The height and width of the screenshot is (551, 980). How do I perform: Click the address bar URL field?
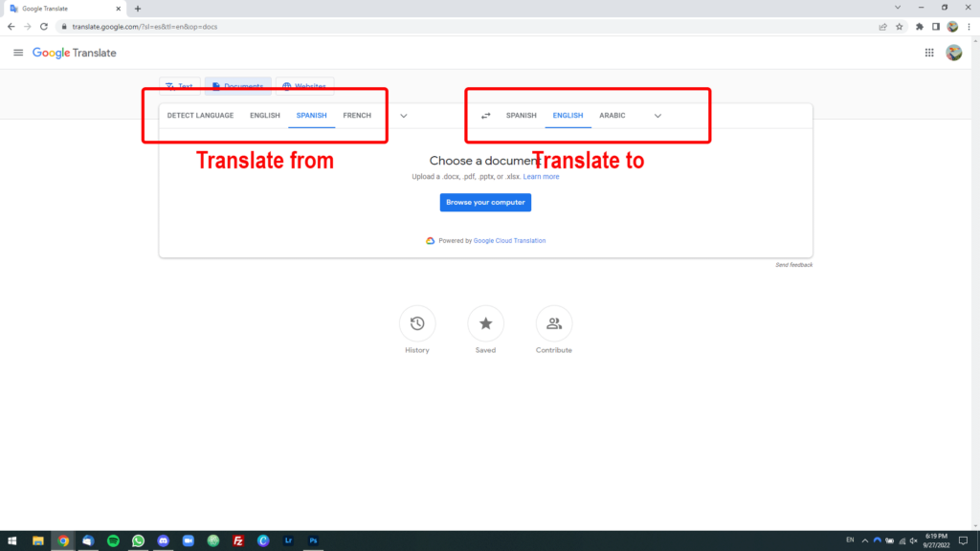pos(466,27)
